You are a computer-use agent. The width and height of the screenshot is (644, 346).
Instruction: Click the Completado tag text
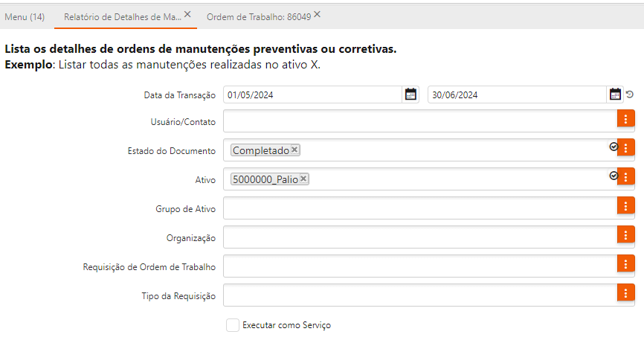coord(261,150)
